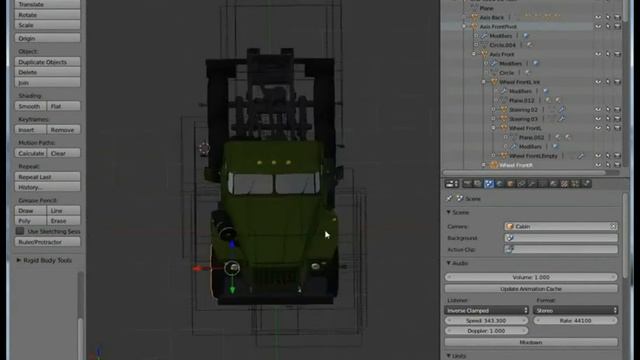Hide Axis FrontPivot using its eye icon

pyautogui.click(x=598, y=27)
